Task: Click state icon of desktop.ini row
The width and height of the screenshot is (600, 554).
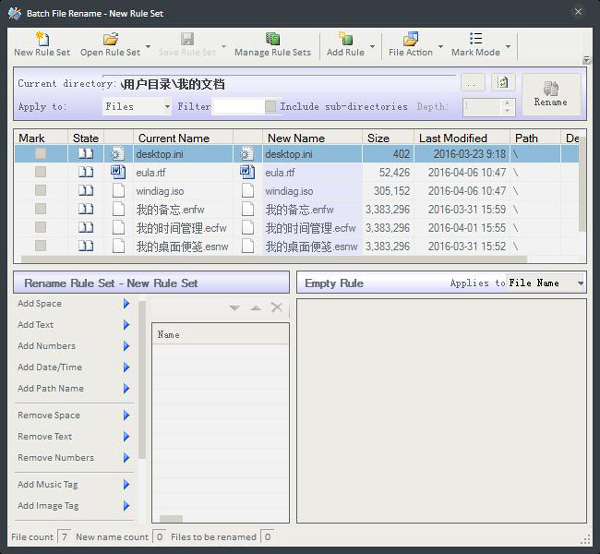Action: [86, 154]
